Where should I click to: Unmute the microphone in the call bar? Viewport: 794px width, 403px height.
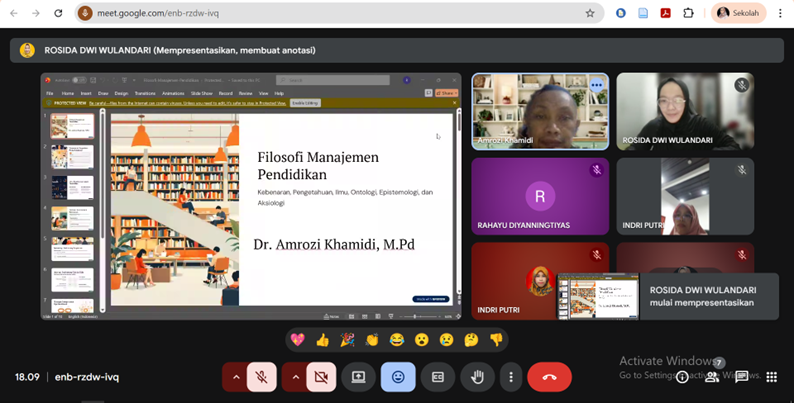pos(261,377)
